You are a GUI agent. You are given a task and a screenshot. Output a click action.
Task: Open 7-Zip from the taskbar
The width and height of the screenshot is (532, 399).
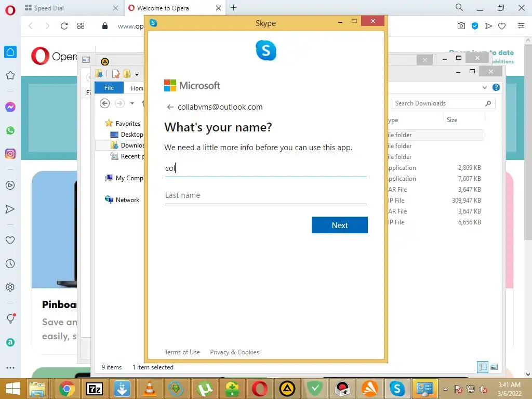pyautogui.click(x=95, y=389)
